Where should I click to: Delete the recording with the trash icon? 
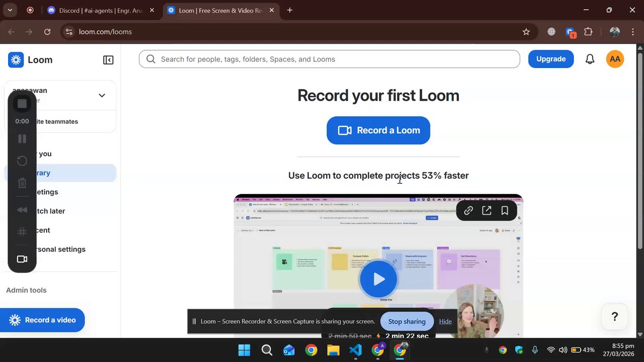[x=22, y=183]
